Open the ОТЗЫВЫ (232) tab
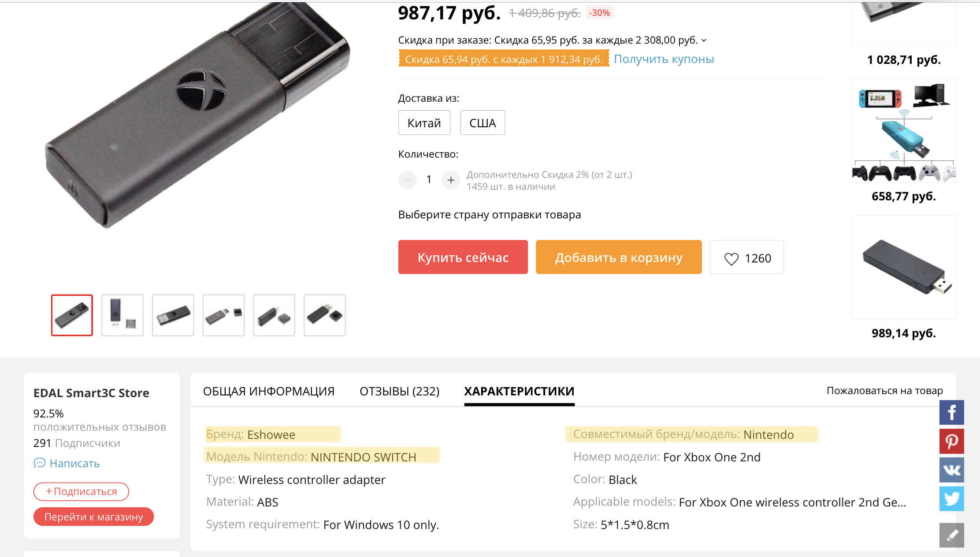980x557 pixels. click(x=399, y=391)
